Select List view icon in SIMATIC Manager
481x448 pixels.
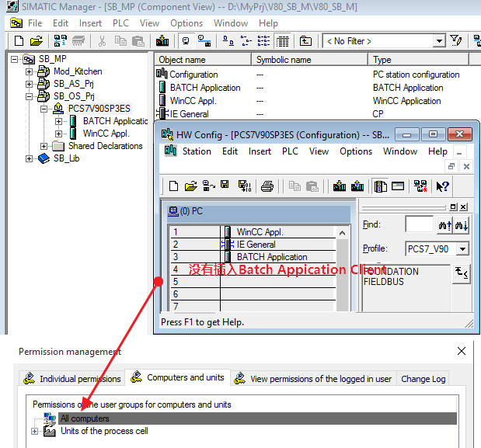click(x=263, y=40)
